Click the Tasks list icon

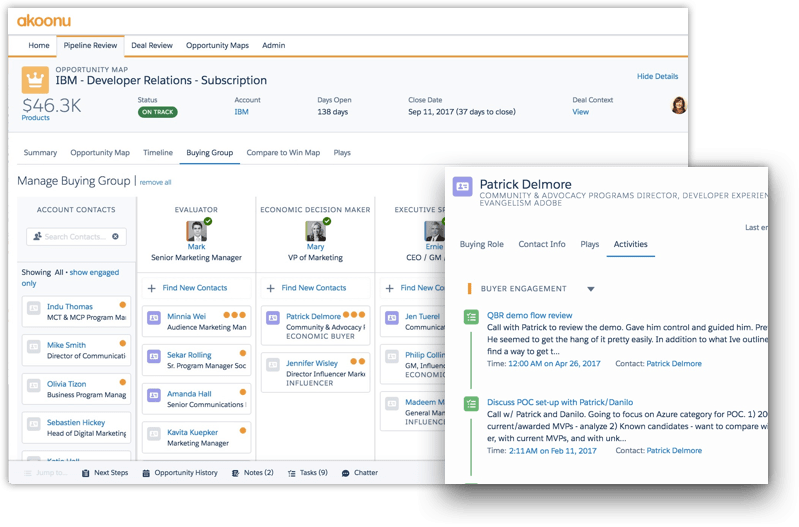click(291, 473)
